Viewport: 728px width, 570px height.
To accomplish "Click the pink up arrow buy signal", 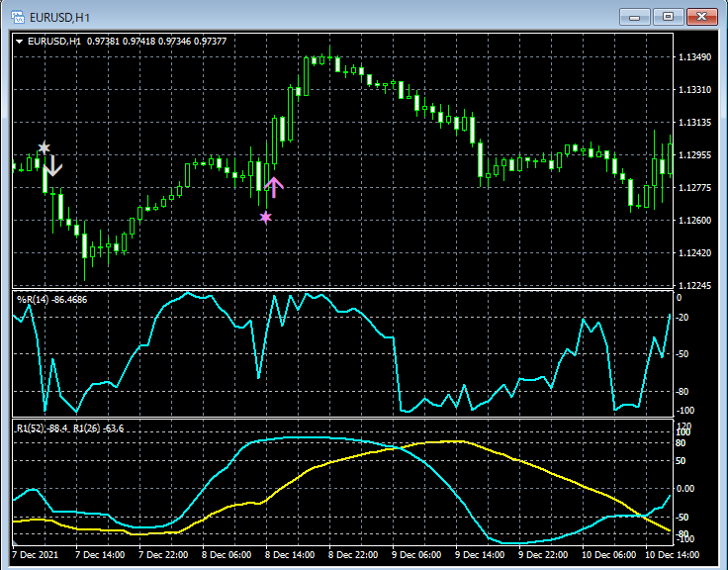I will pyautogui.click(x=274, y=186).
